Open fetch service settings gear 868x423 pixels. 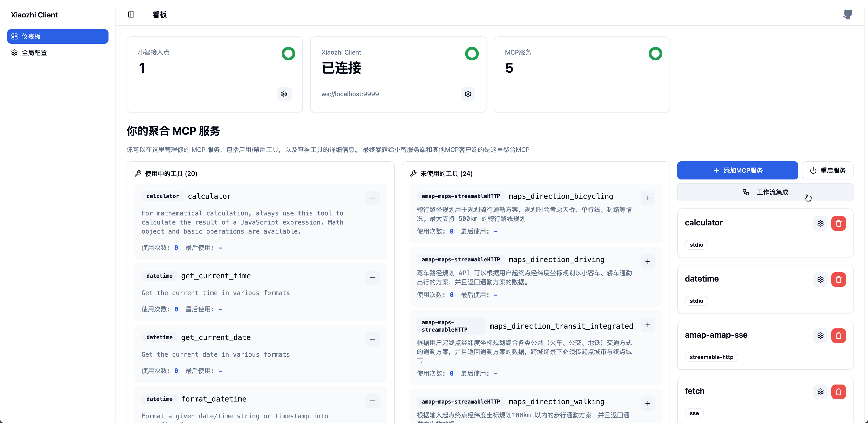tap(820, 392)
